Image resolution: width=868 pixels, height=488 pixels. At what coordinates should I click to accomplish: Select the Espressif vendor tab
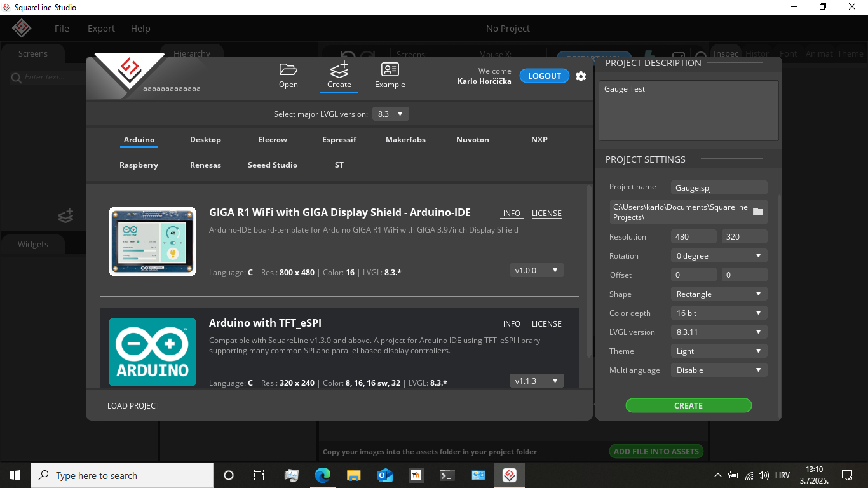pos(339,140)
